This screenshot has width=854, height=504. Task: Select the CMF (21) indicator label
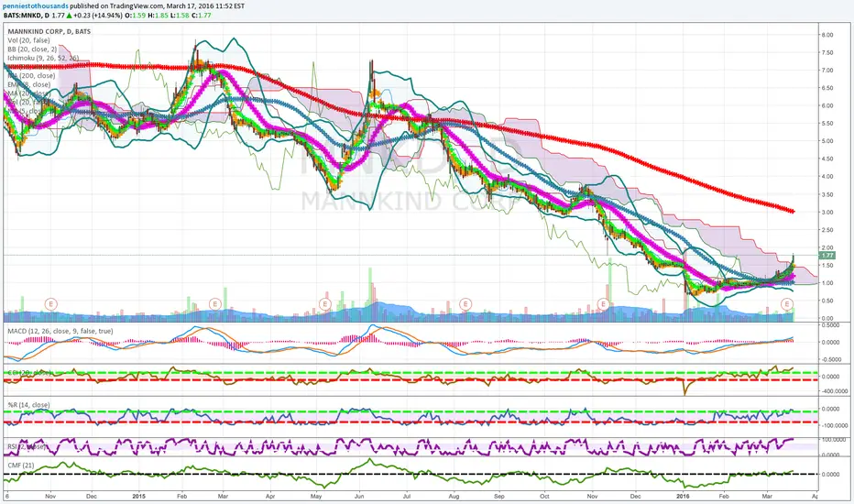[21, 465]
